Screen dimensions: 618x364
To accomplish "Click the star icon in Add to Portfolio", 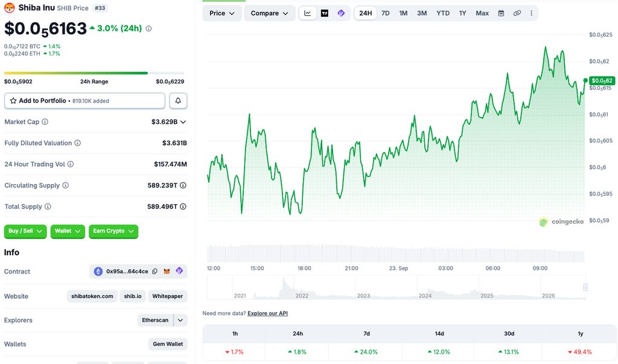I will coord(13,101).
